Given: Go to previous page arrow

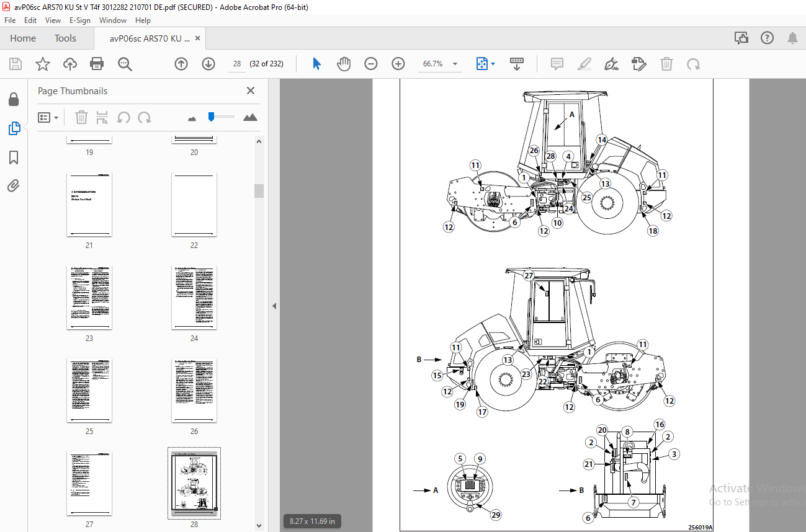Looking at the screenshot, I should pyautogui.click(x=181, y=64).
